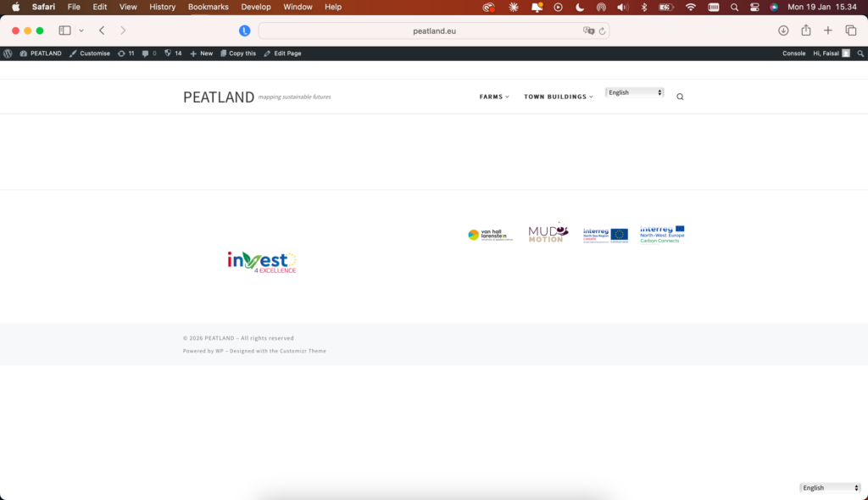Expand the TOWN BUILDINGS menu
This screenshot has height=500, width=868.
558,97
